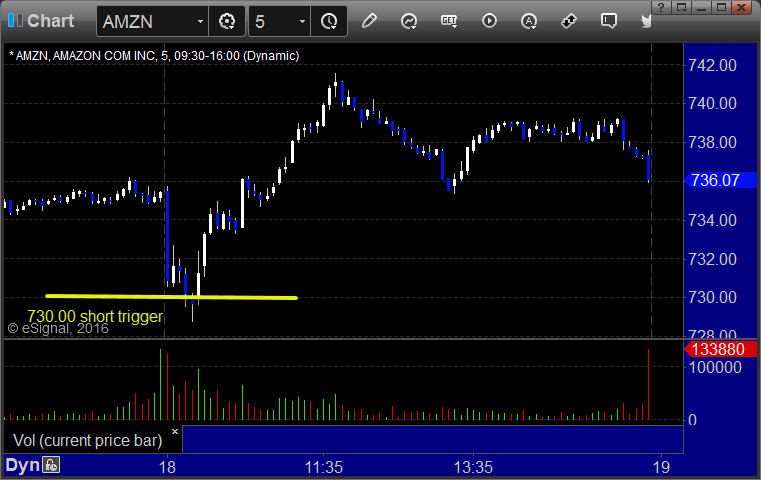Select the pencil drawing tool

[369, 21]
